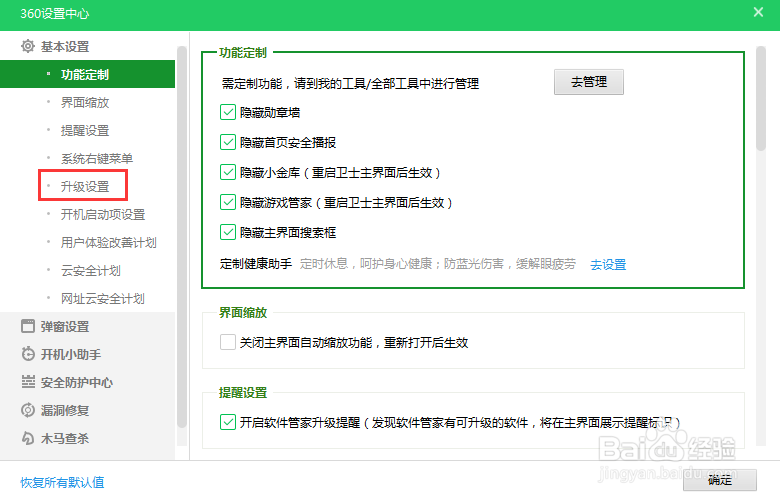Select 用户体验改善计划 item
This screenshot has width=780, height=500.
[x=109, y=243]
